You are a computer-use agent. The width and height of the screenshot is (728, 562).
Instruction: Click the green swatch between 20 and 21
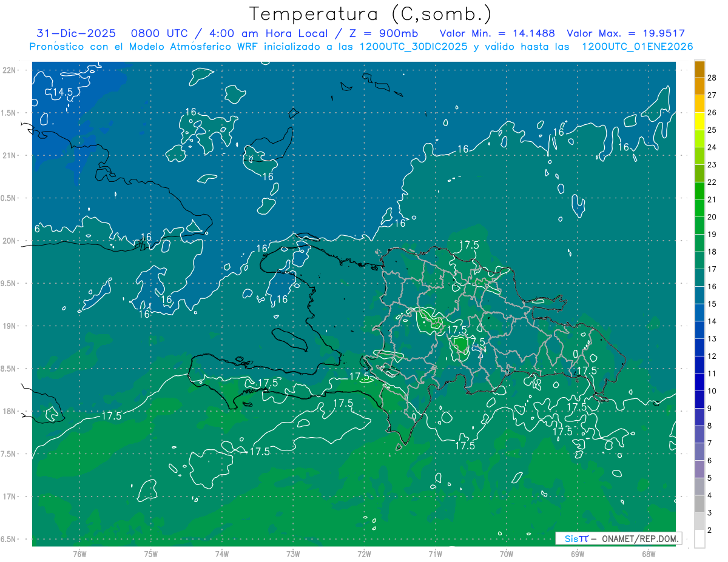coord(699,208)
